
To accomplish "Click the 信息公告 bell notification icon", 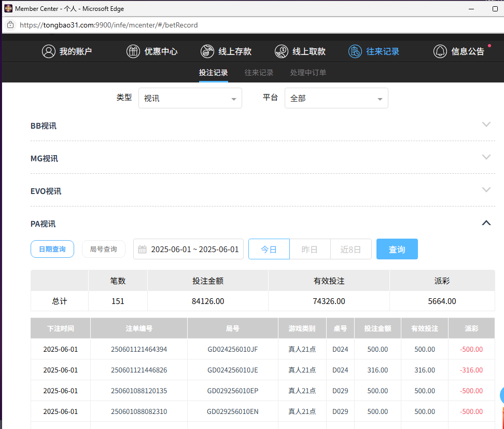I will tap(440, 51).
